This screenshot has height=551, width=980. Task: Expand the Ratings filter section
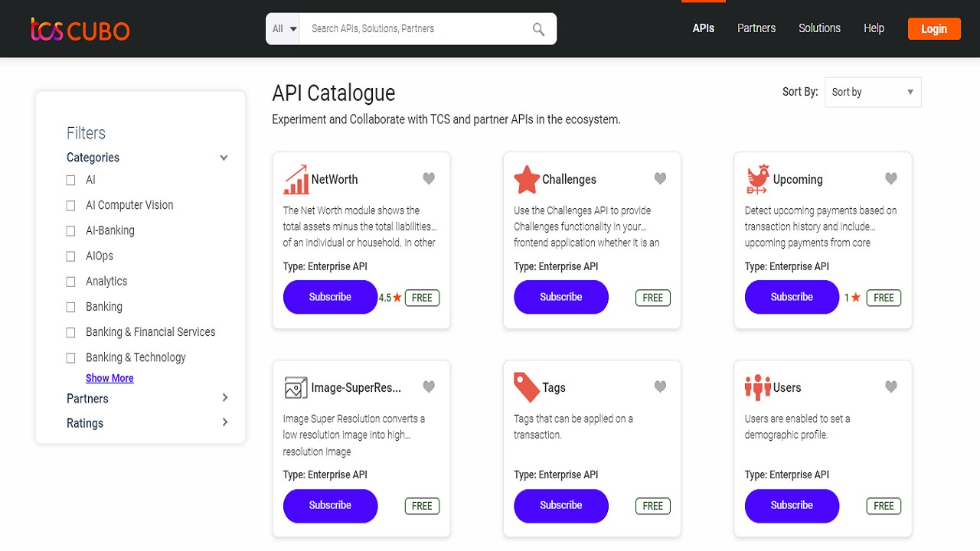[224, 422]
